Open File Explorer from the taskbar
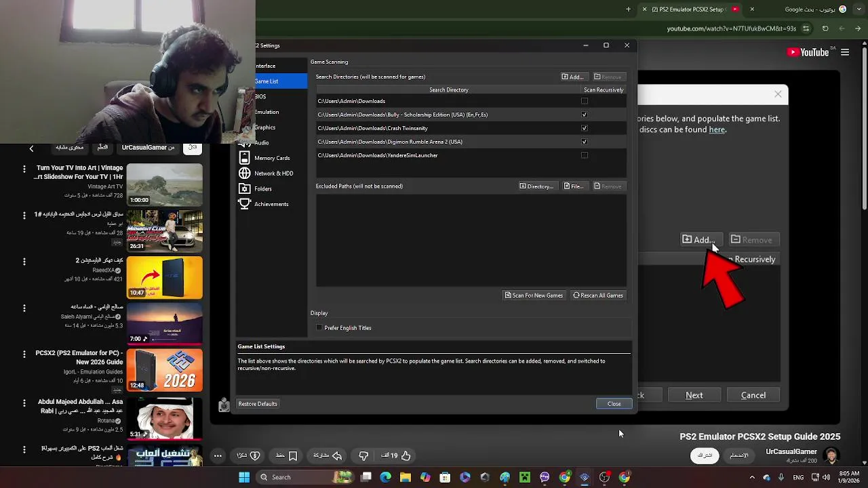The width and height of the screenshot is (868, 488). click(406, 477)
